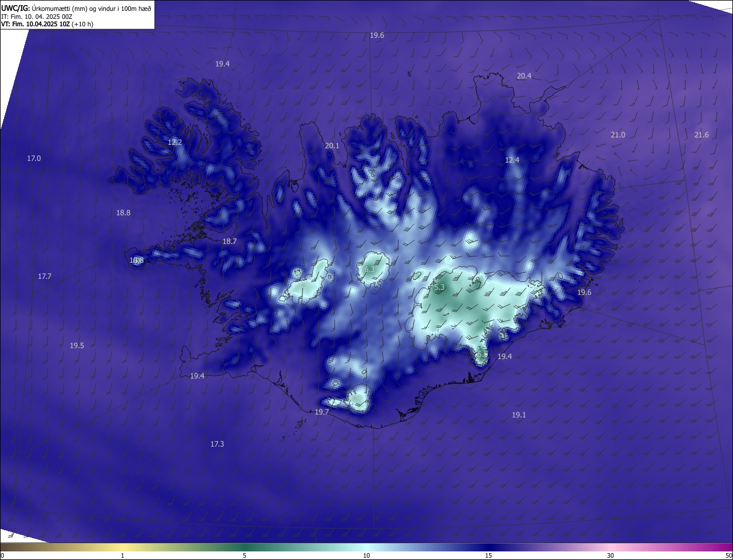Viewport: 733px width, 560px height.
Task: Click the 12.4 value in the northeast
Action: tap(512, 160)
